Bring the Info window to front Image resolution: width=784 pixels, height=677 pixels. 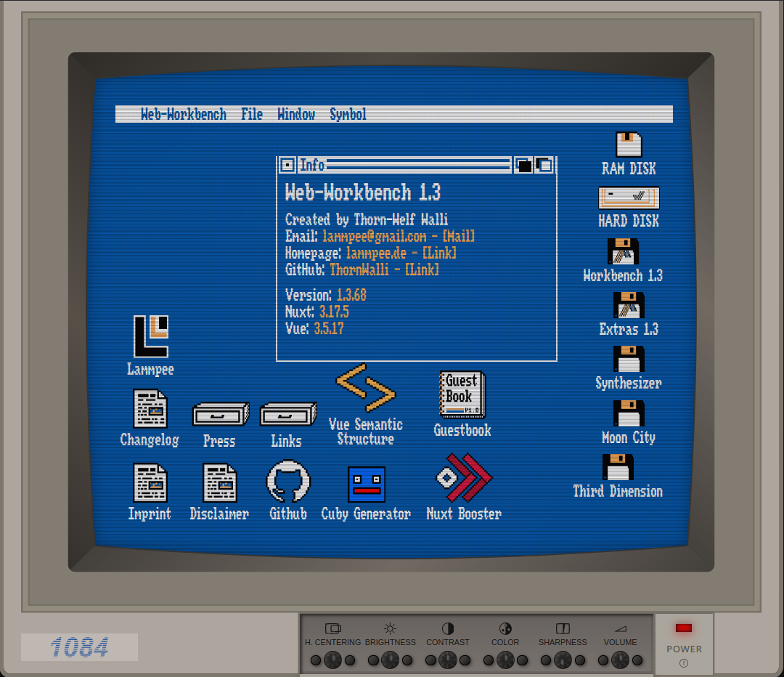[544, 165]
